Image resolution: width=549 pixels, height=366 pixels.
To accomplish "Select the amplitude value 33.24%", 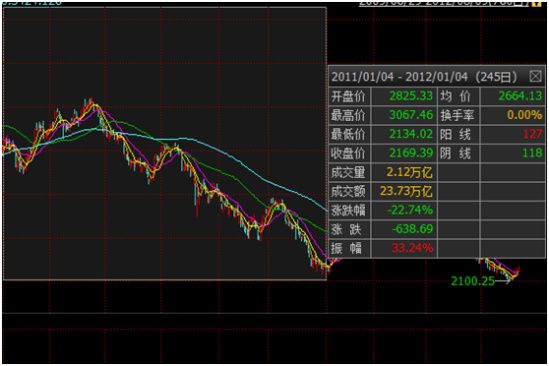I will [x=412, y=248].
